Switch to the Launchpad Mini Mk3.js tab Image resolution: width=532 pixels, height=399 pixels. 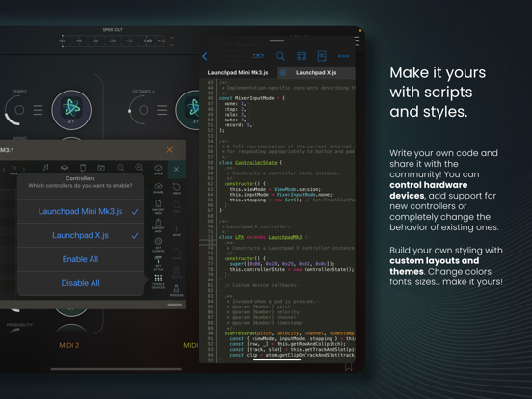click(x=238, y=73)
